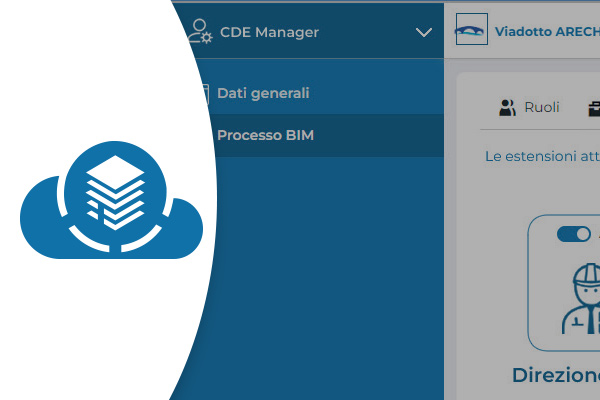Click the cloud building-stack logo
Viewport: 600px width, 400px height.
[x=110, y=200]
